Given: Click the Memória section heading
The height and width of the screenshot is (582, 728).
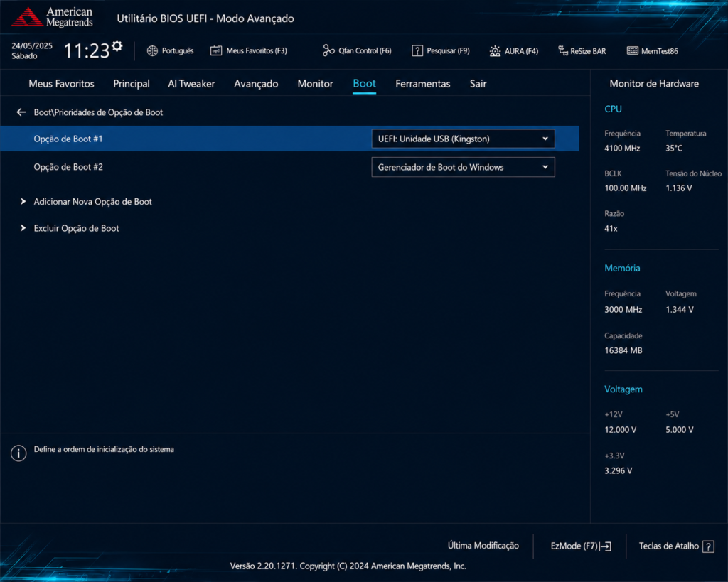Looking at the screenshot, I should [x=622, y=268].
